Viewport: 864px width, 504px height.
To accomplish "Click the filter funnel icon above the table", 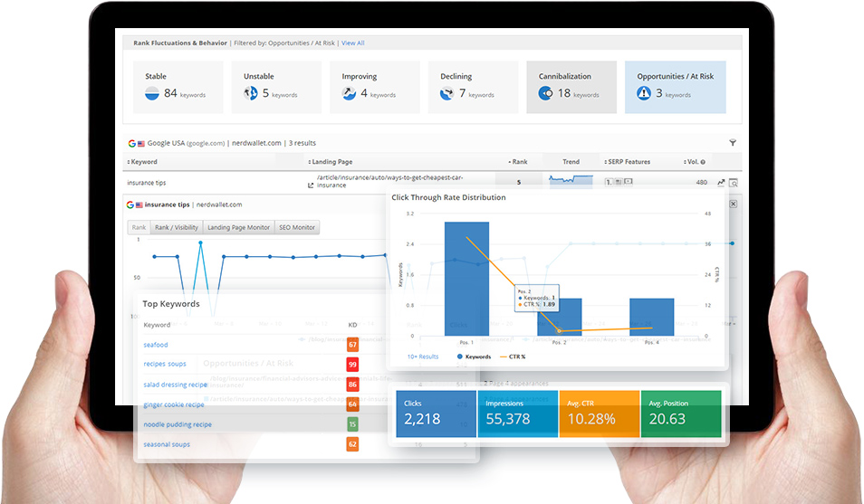I will tap(733, 143).
